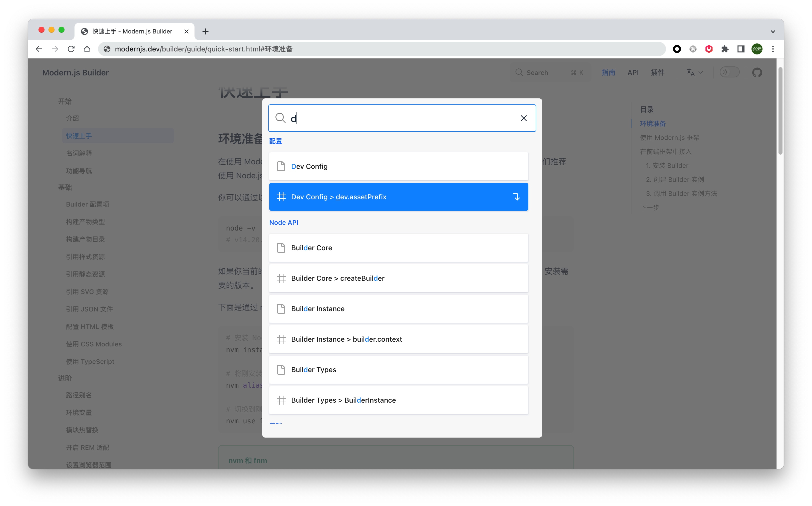Screen dimensions: 812x506
Task: Click the browser forward arrow
Action: coord(55,49)
